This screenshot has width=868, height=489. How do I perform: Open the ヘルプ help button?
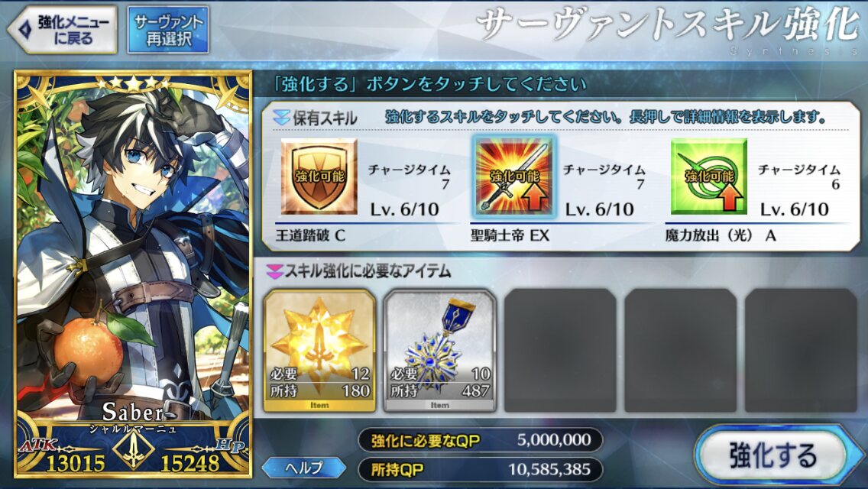[304, 468]
